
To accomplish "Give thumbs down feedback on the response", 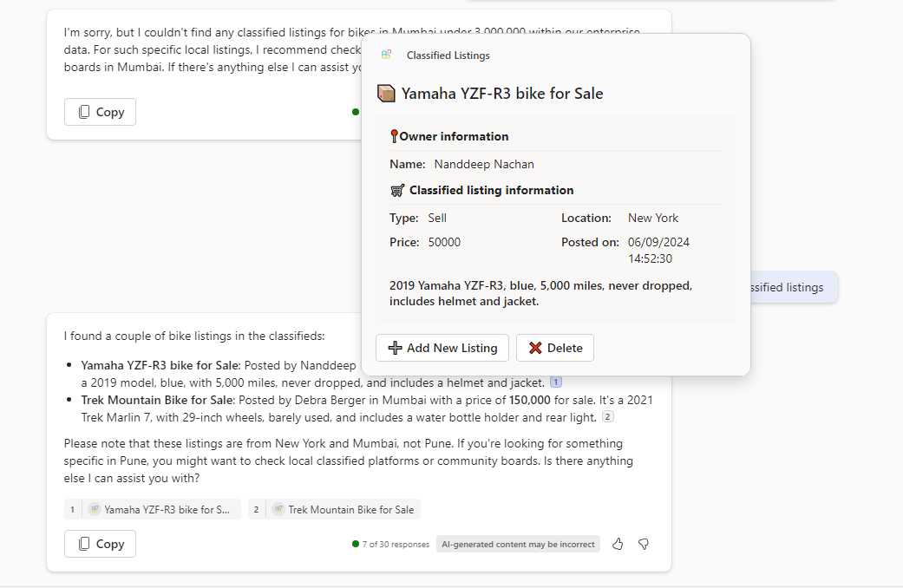I will click(x=643, y=544).
